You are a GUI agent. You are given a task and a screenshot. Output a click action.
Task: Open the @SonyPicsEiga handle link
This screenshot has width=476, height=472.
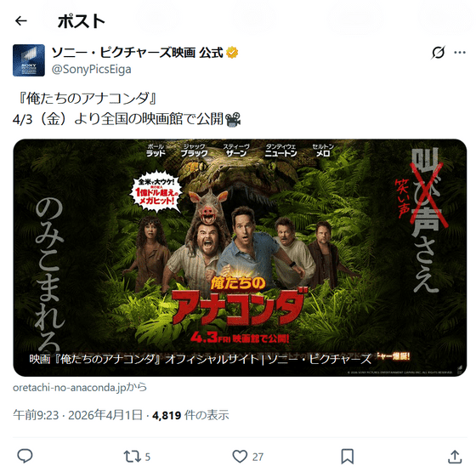pyautogui.click(x=92, y=69)
